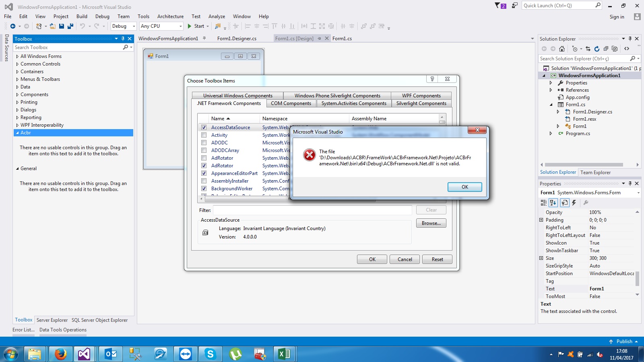Expand Common Controls toolbox group
This screenshot has width=644, height=362.
17,64
